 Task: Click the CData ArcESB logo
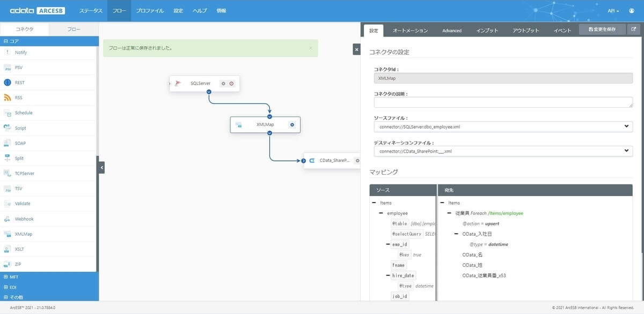(37, 11)
